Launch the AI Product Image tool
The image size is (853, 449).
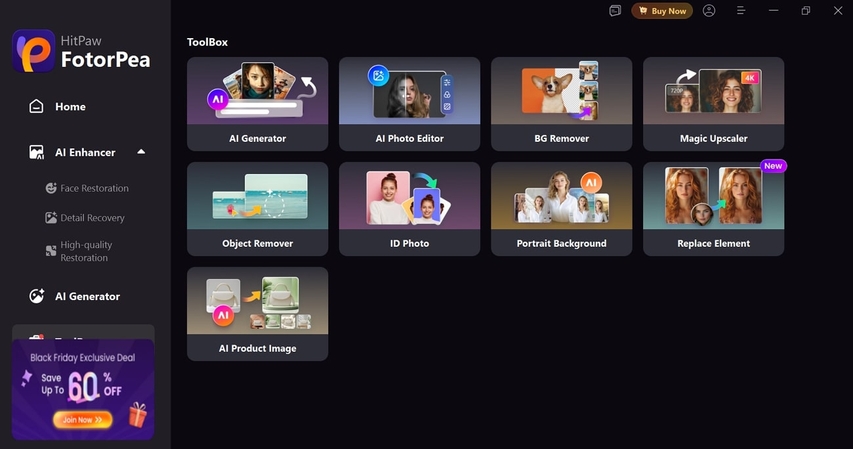(x=257, y=314)
